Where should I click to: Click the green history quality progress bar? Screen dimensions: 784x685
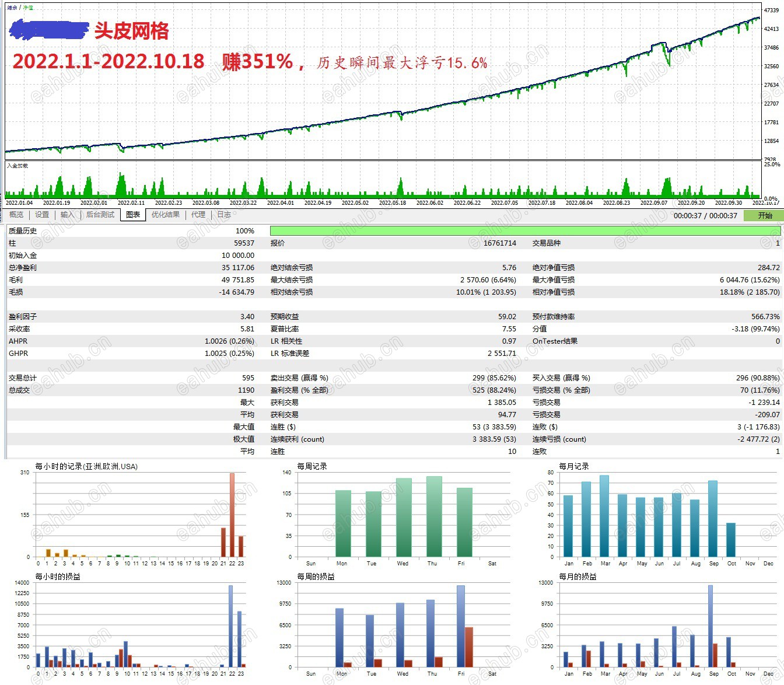[526, 231]
